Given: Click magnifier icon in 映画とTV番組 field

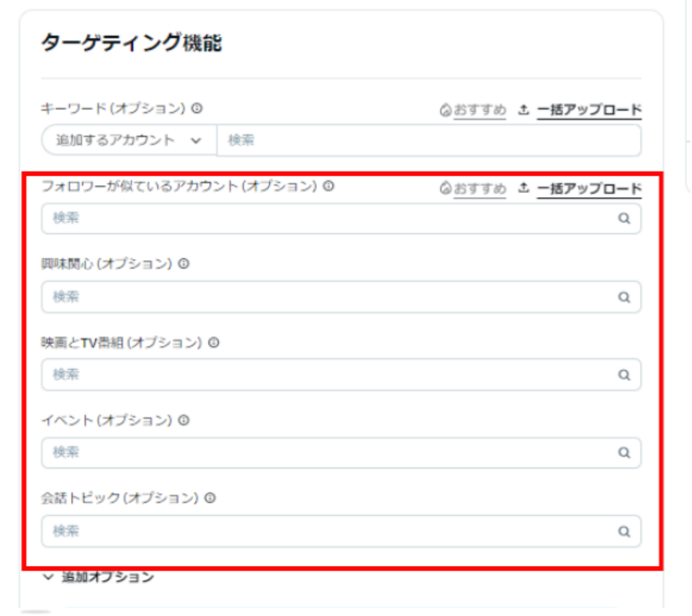Looking at the screenshot, I should 625,375.
